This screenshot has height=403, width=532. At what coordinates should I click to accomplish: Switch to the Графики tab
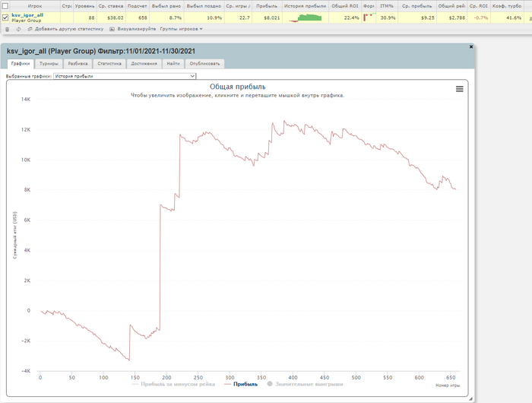21,63
